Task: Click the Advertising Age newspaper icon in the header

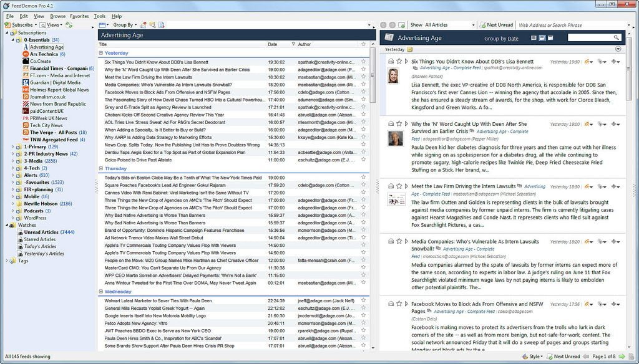Action: 389,38
